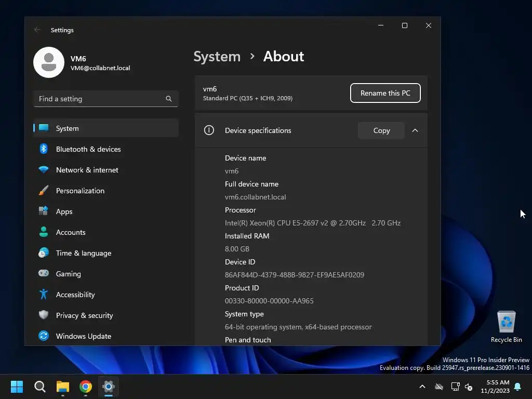
Task: Copy the device specifications
Action: point(381,130)
